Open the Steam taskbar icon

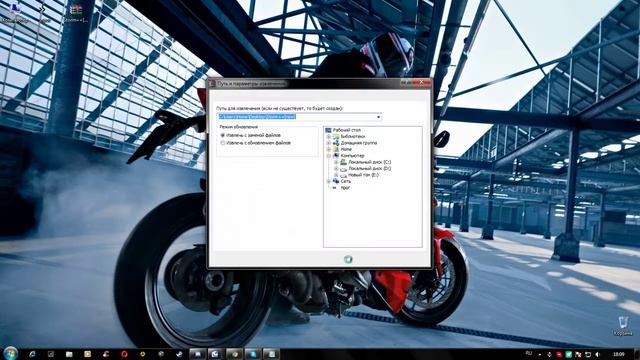[179, 354]
